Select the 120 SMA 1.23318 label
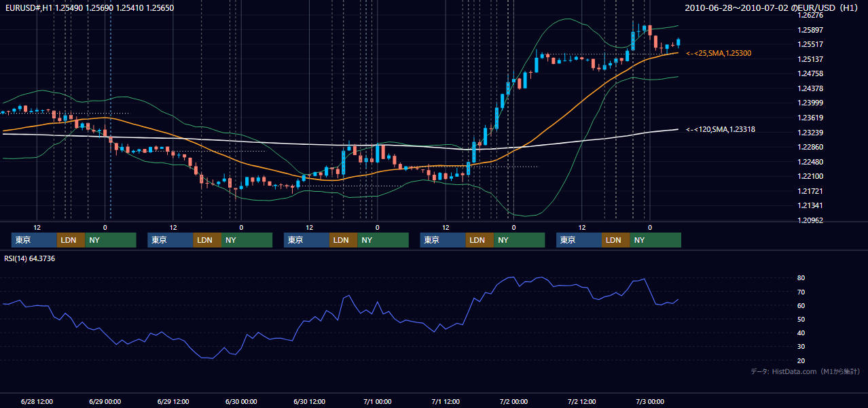Viewport: 868px width, 408px height. [721, 129]
